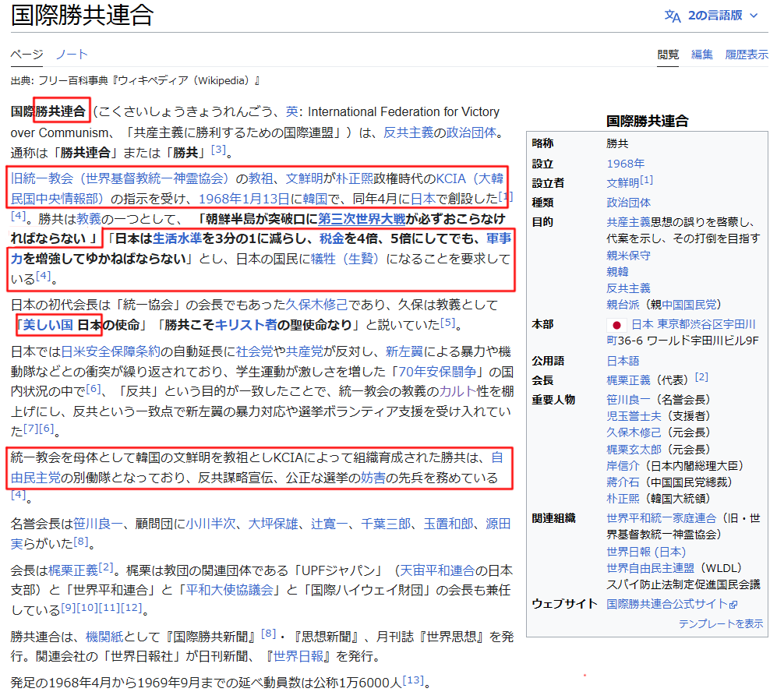Open the 編集 edit tab

(x=701, y=55)
